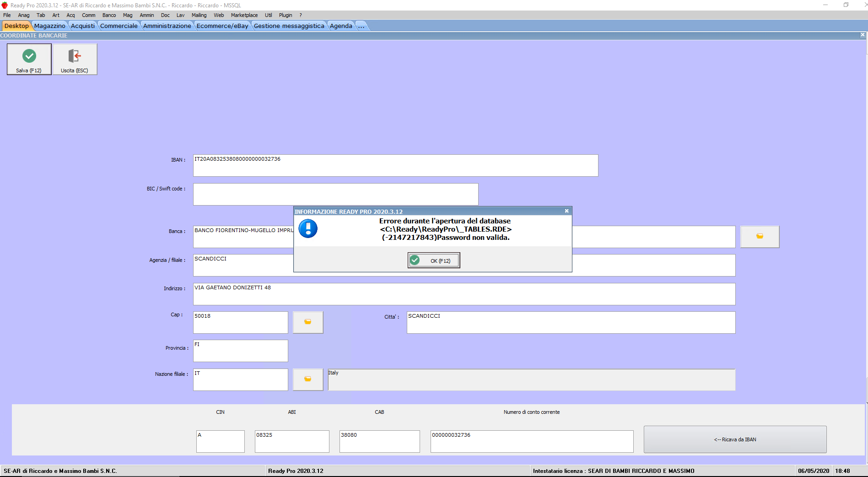Image resolution: width=868 pixels, height=477 pixels.
Task: Open the File menu
Action: click(7, 15)
